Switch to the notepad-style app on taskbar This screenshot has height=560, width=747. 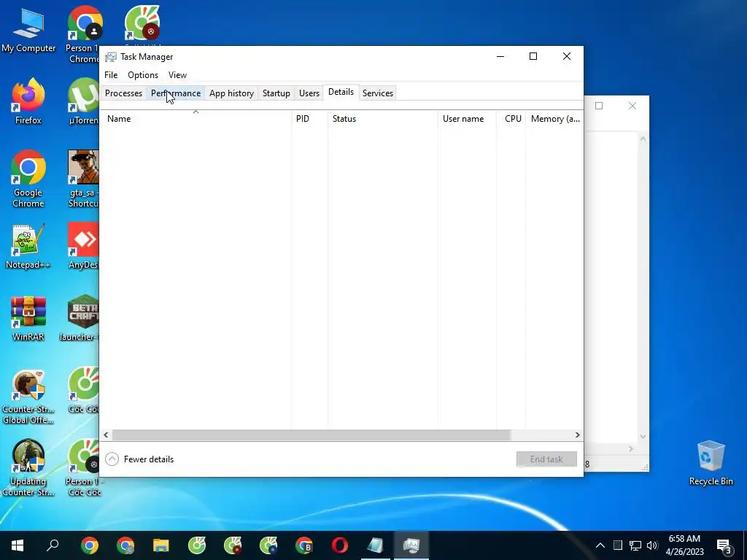coord(376,545)
